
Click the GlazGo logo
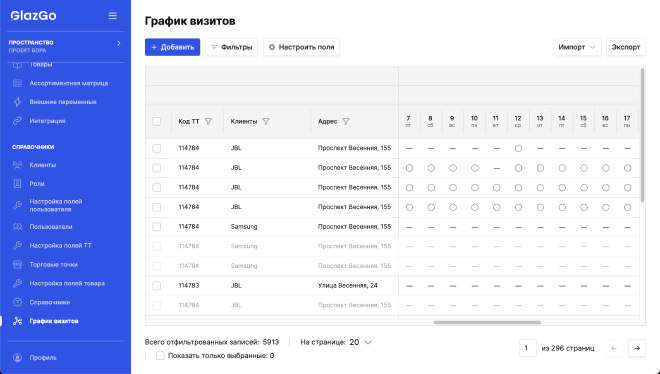33,16
